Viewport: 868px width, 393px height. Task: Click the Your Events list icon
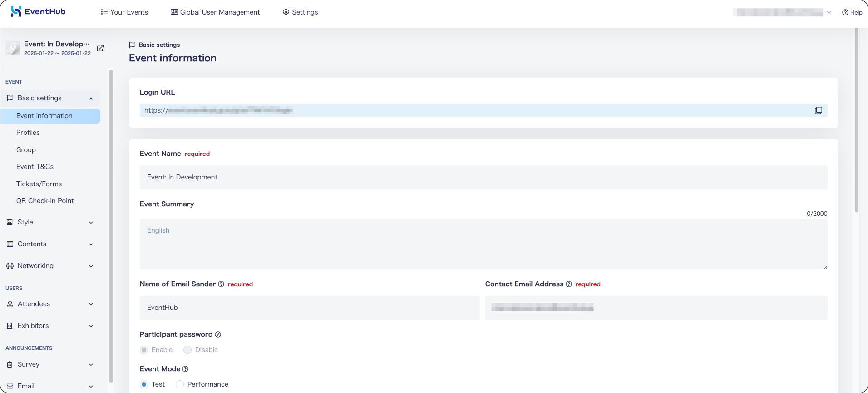pos(104,12)
